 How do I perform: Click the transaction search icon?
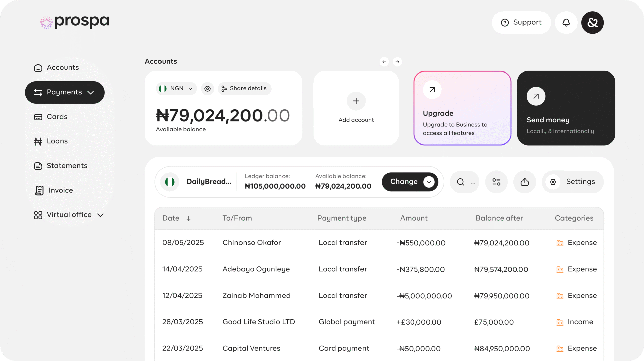(x=460, y=182)
